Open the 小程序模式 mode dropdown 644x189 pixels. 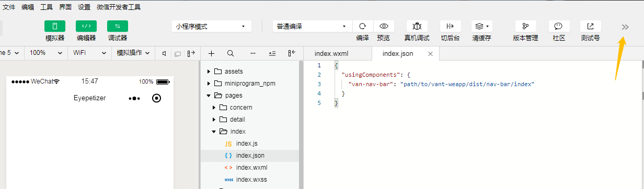pyautogui.click(x=211, y=26)
